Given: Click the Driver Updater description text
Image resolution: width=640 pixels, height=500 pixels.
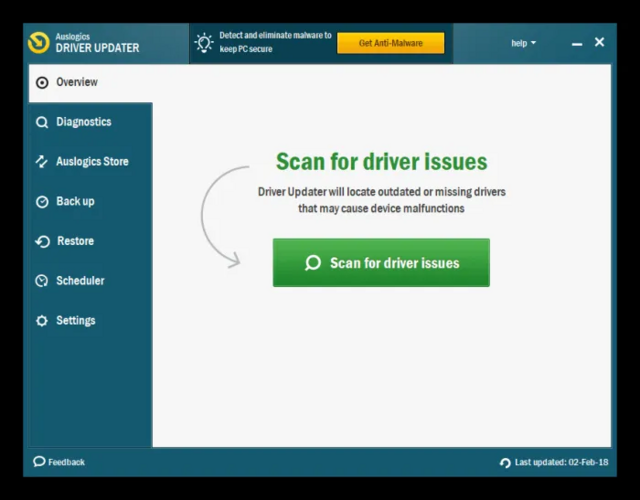Looking at the screenshot, I should click(x=382, y=200).
